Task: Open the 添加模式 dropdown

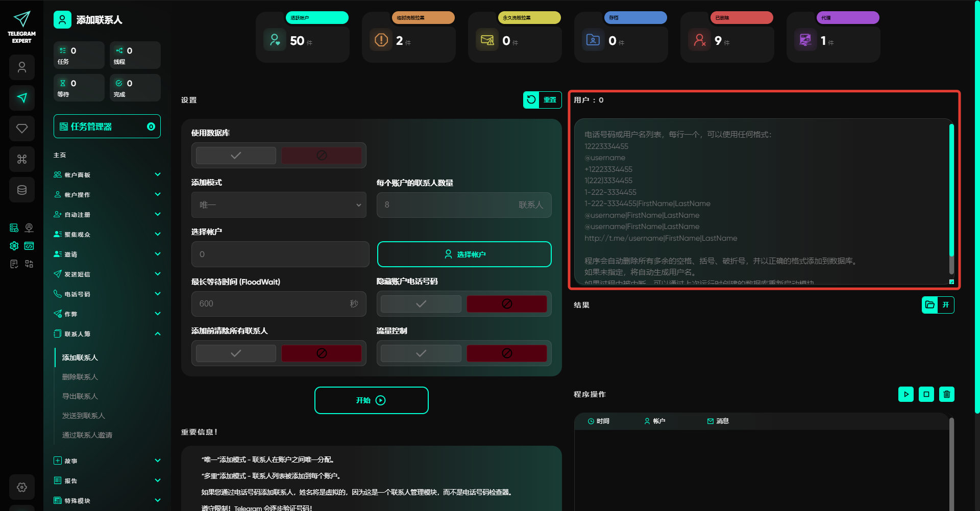Action: pyautogui.click(x=279, y=205)
